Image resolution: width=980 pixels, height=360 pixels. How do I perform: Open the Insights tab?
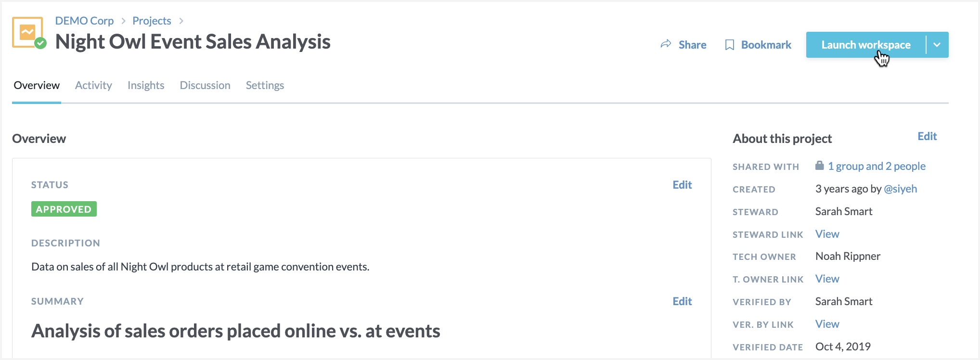pos(146,85)
